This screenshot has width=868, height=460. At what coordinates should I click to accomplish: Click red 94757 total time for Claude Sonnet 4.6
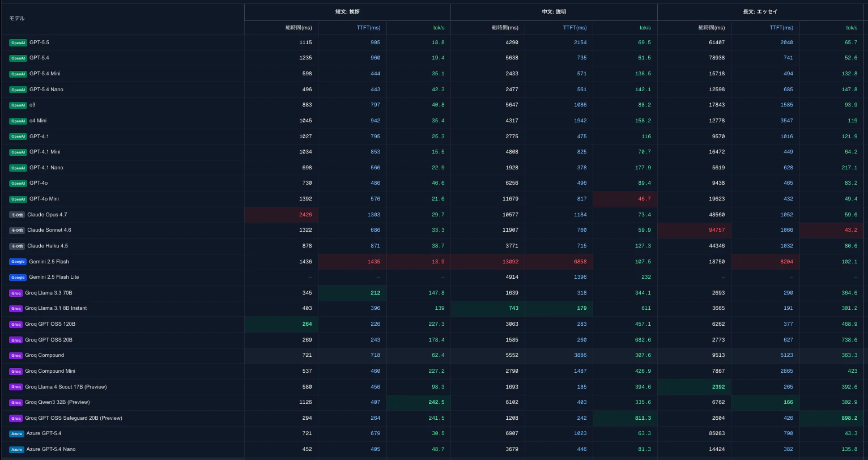coord(717,230)
